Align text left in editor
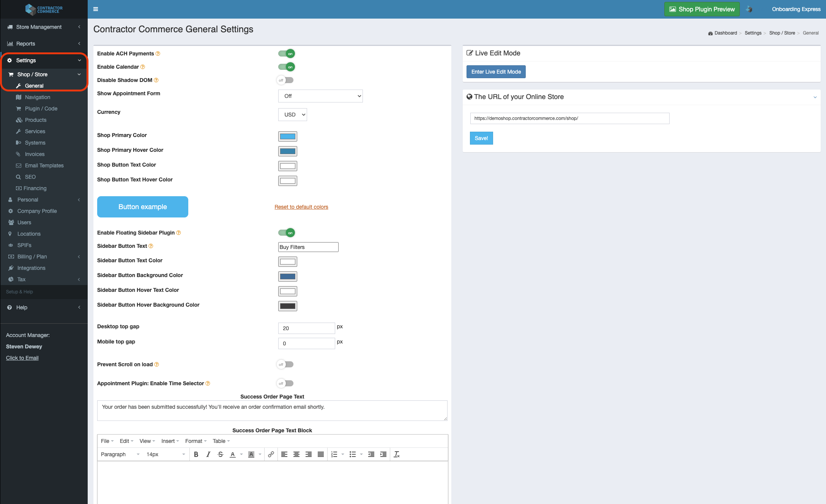This screenshot has height=504, width=826. point(284,454)
